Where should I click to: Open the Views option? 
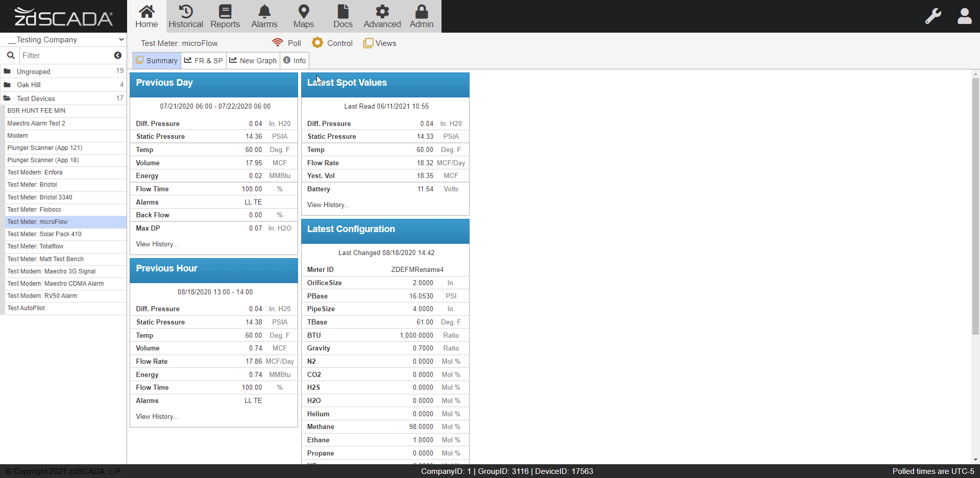(380, 43)
